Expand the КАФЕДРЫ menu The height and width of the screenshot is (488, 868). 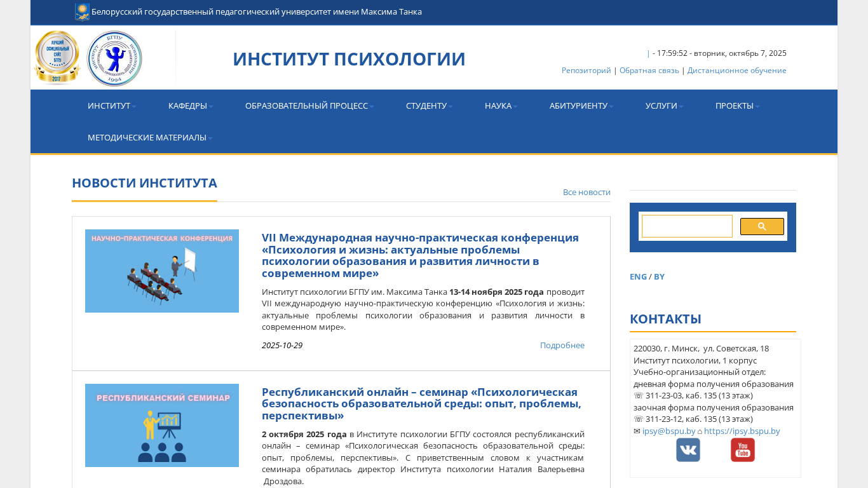[191, 105]
